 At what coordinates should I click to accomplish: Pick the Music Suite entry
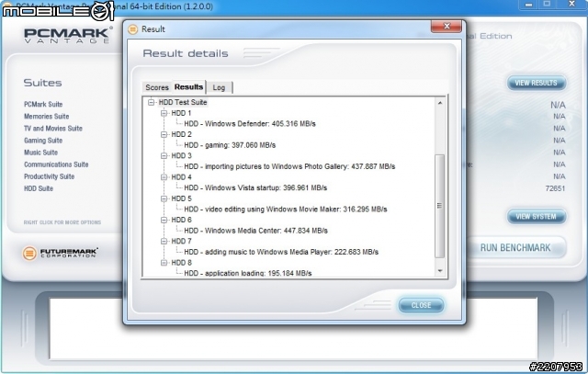[40, 153]
